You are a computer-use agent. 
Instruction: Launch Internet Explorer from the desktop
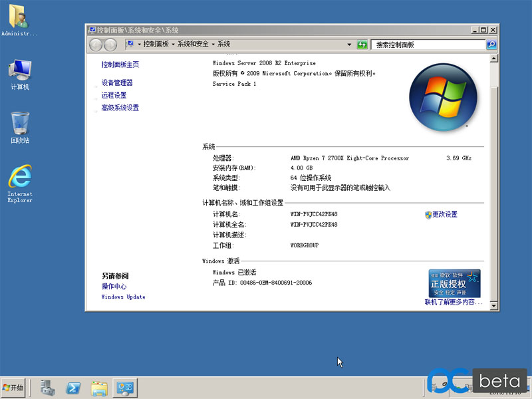tap(20, 184)
